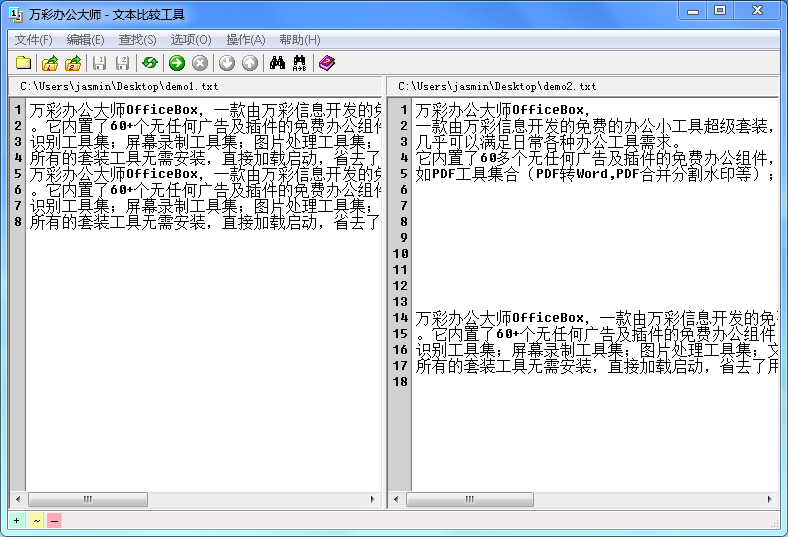
Task: Click the binoculars A→B replace icon
Action: 298,63
